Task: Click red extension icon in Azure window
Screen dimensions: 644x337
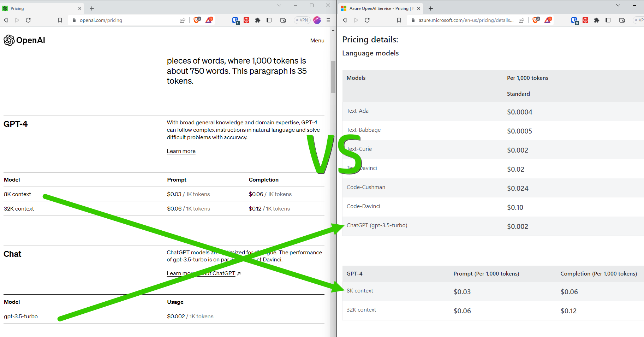Action: click(x=585, y=20)
